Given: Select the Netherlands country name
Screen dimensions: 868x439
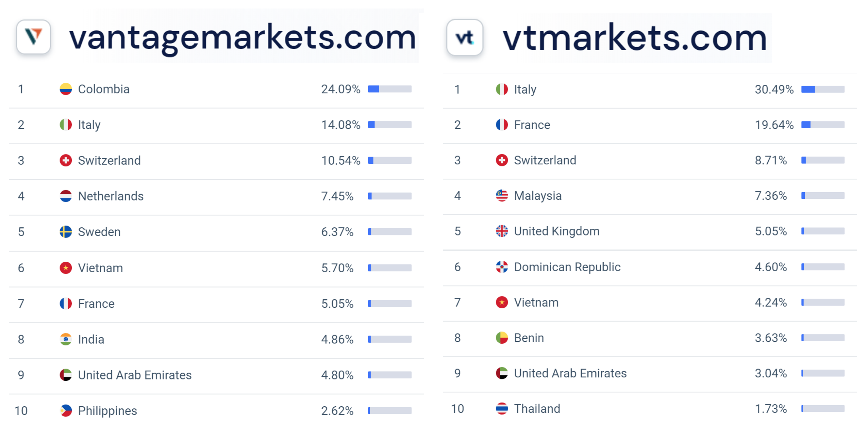Looking at the screenshot, I should (111, 196).
